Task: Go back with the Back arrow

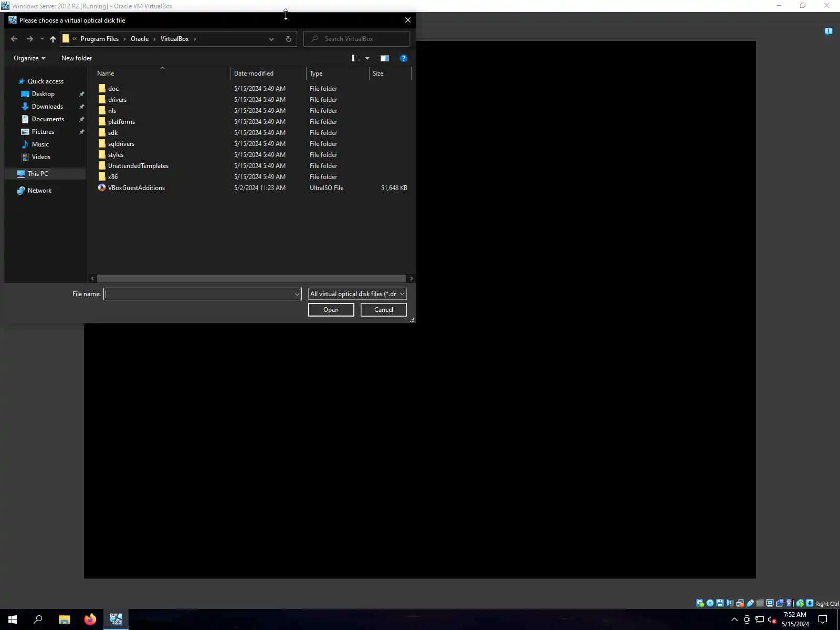Action: click(x=14, y=39)
